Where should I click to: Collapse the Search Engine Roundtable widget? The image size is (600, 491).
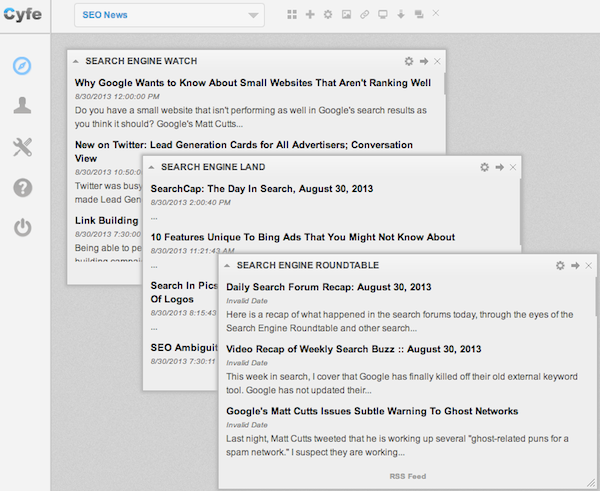pos(228,265)
